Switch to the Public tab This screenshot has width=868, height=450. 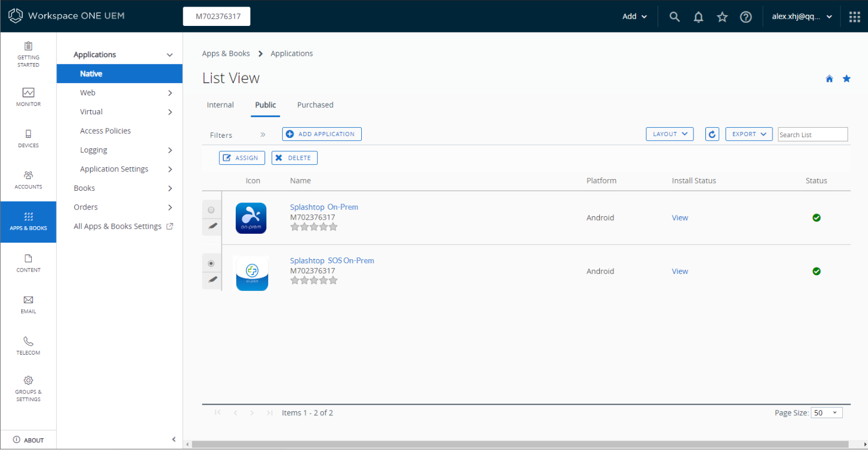(x=265, y=105)
